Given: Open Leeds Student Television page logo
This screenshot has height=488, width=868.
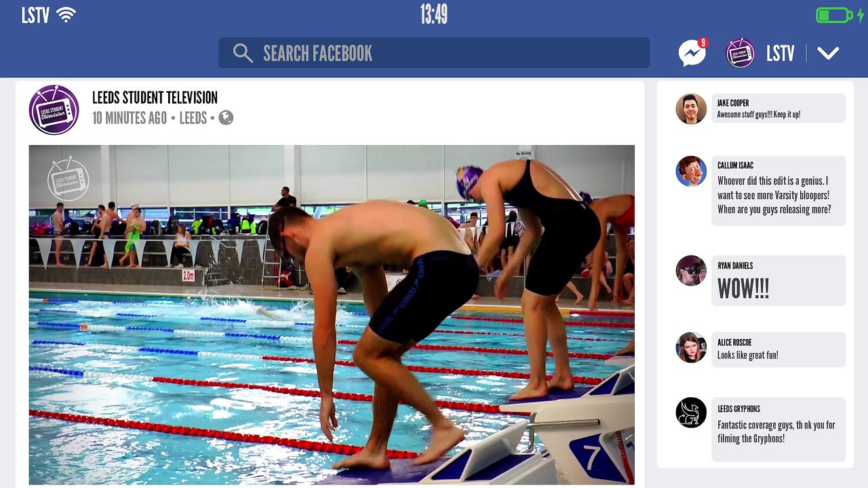Looking at the screenshot, I should click(54, 110).
